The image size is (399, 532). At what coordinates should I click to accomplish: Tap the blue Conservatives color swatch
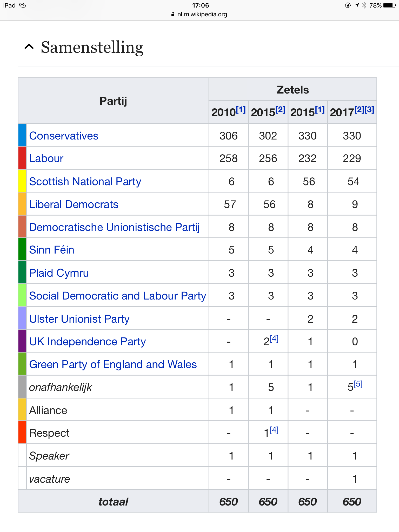coord(22,135)
